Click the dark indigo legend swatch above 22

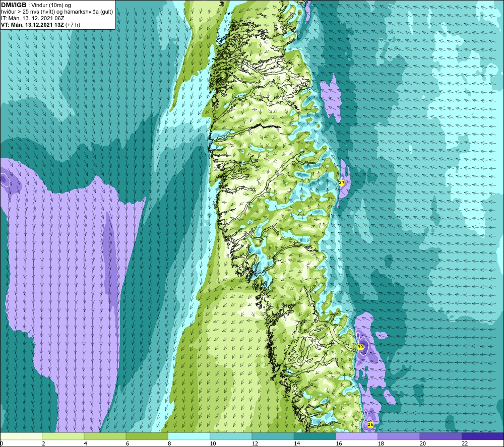483,436
